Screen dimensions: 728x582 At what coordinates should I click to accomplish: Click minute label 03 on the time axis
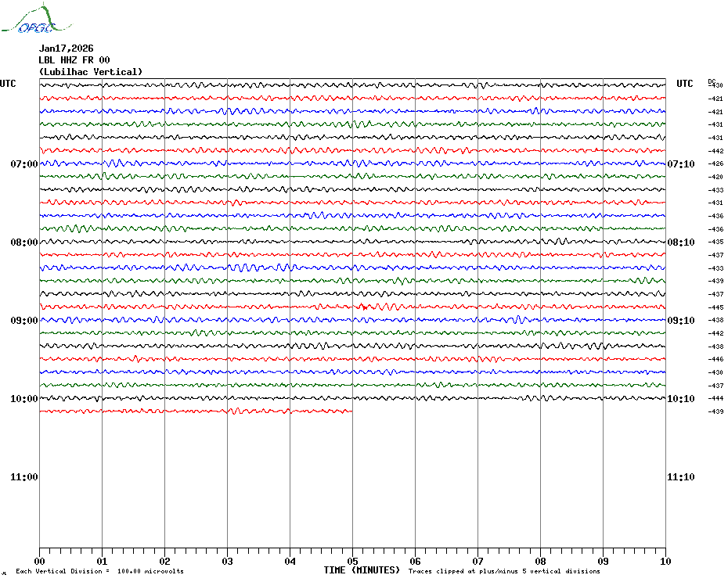pyautogui.click(x=228, y=562)
